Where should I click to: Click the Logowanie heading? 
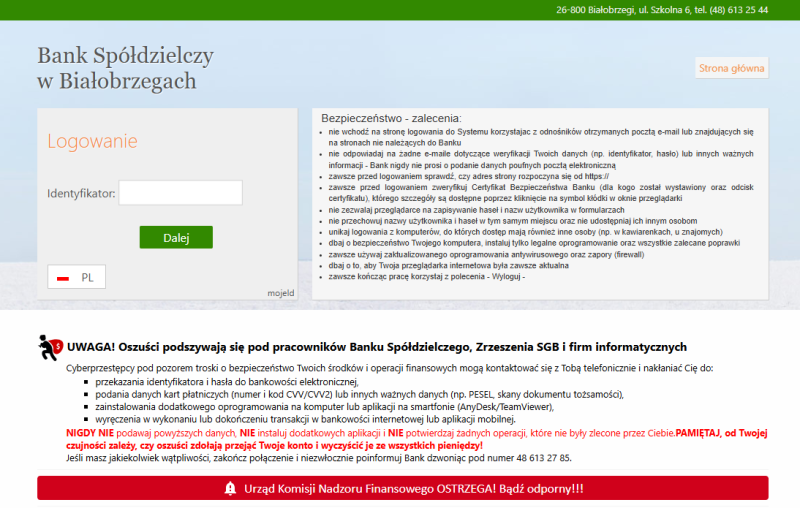click(92, 141)
